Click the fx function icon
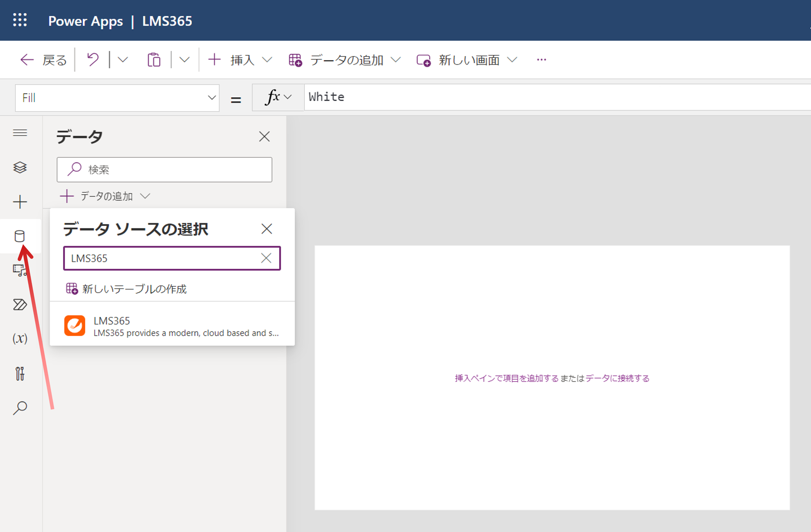This screenshot has width=811, height=532. click(x=273, y=97)
